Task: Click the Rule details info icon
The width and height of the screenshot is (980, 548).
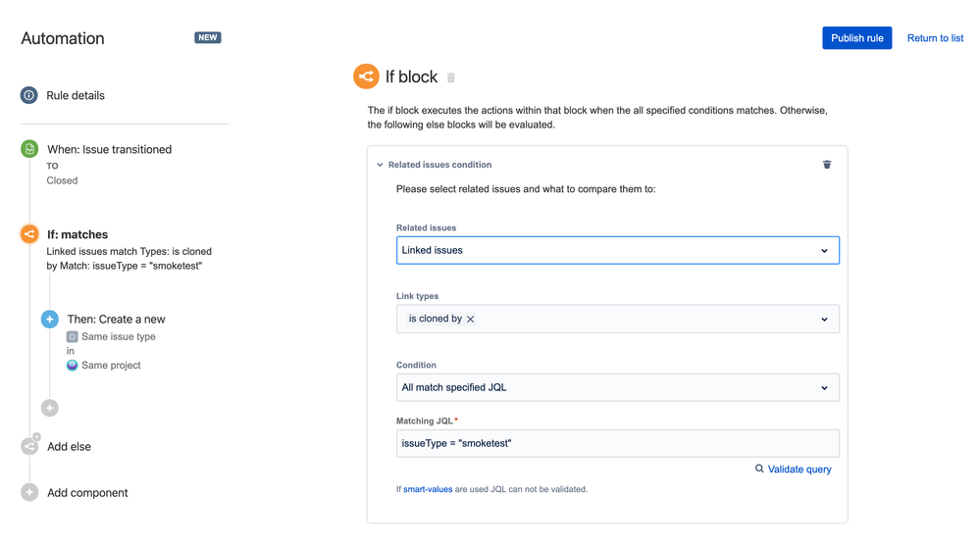Action: (29, 95)
